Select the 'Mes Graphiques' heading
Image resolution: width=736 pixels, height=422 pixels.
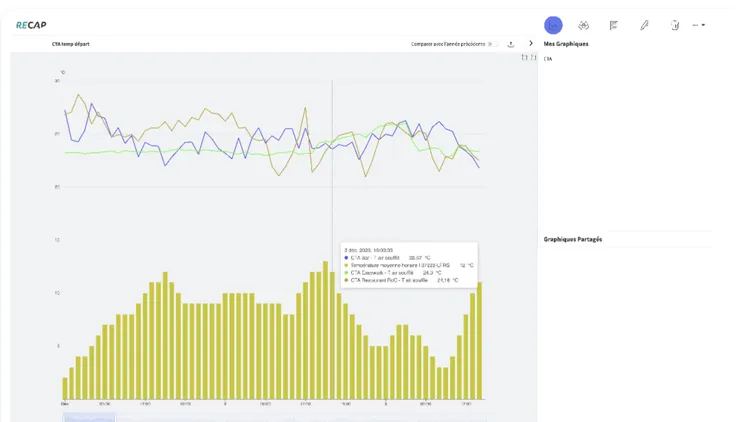(566, 44)
